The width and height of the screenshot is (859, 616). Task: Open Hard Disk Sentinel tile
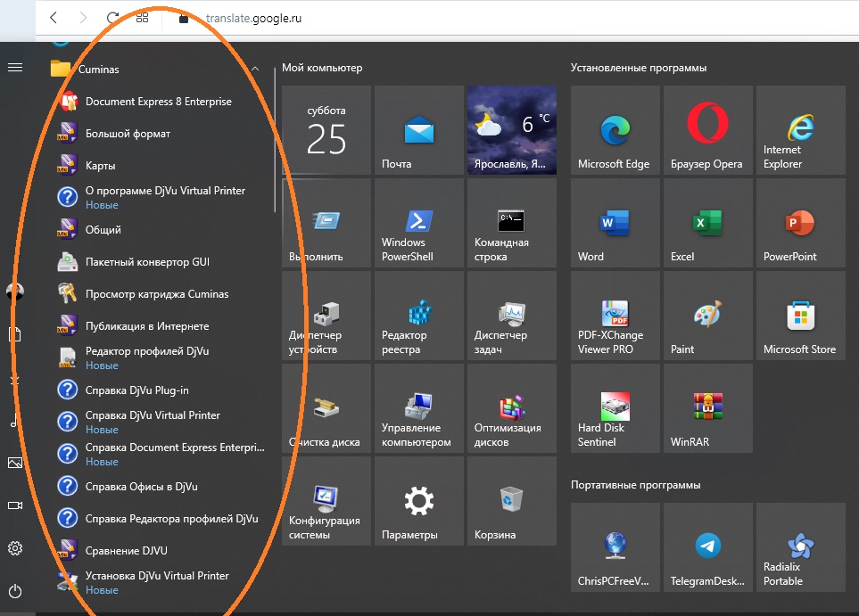coord(615,408)
